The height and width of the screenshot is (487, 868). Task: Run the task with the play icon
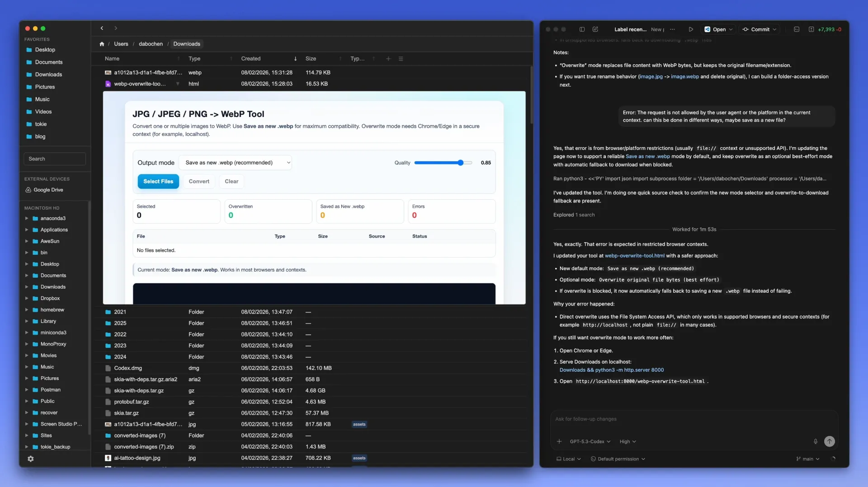coord(691,29)
